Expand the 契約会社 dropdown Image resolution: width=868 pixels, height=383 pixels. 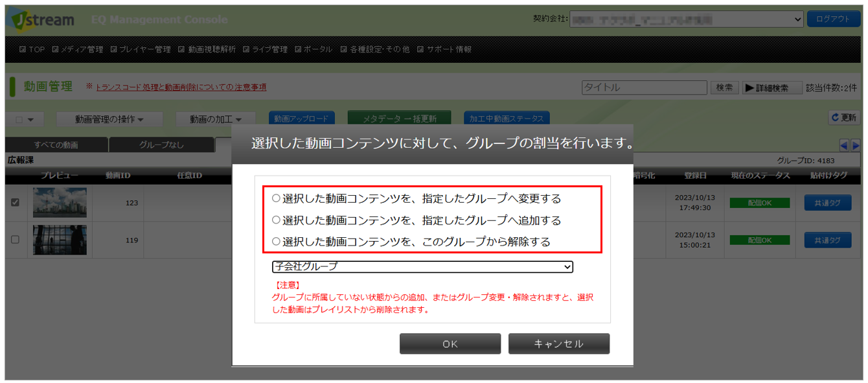point(687,19)
